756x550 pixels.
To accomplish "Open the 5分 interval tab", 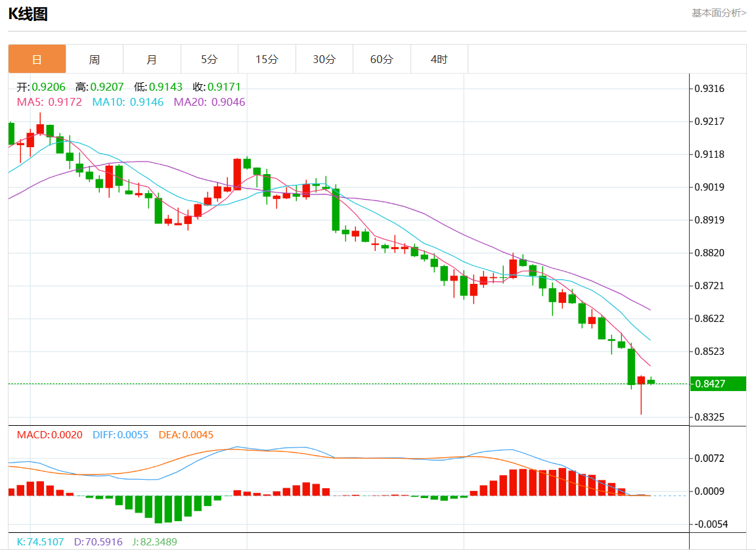I will (209, 59).
